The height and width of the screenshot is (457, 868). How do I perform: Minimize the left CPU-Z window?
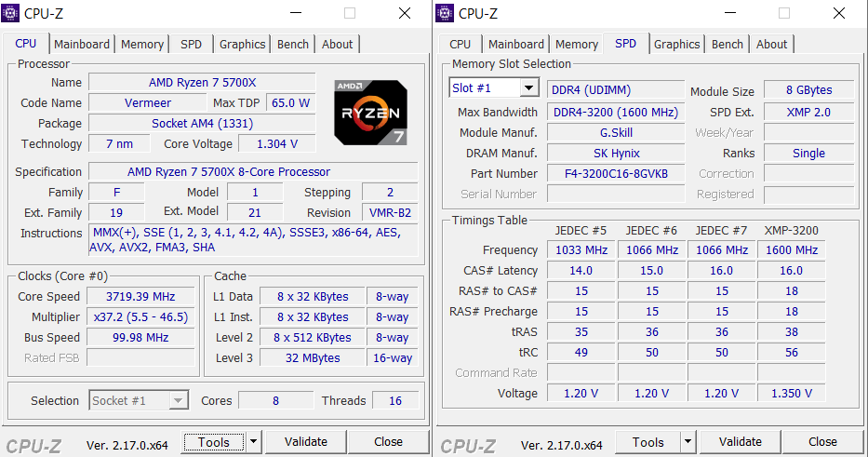(296, 13)
